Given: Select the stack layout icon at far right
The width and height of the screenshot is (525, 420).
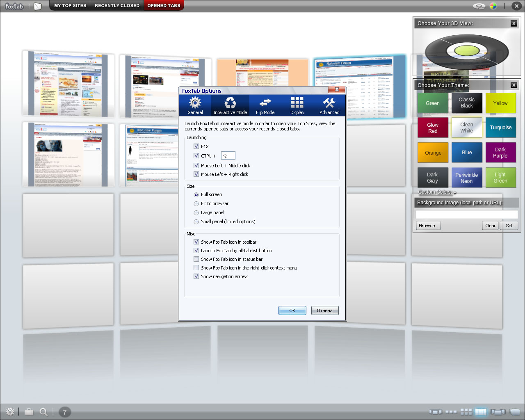Looking at the screenshot, I should pos(515,412).
